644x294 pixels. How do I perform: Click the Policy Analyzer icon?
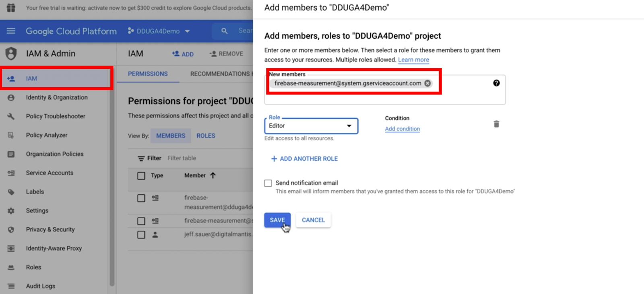click(x=11, y=135)
